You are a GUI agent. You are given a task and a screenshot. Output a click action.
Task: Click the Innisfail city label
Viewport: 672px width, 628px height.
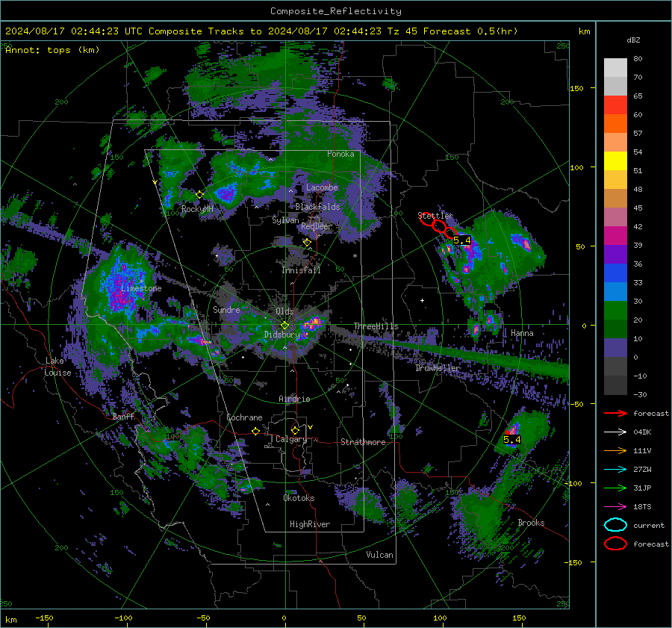[301, 270]
